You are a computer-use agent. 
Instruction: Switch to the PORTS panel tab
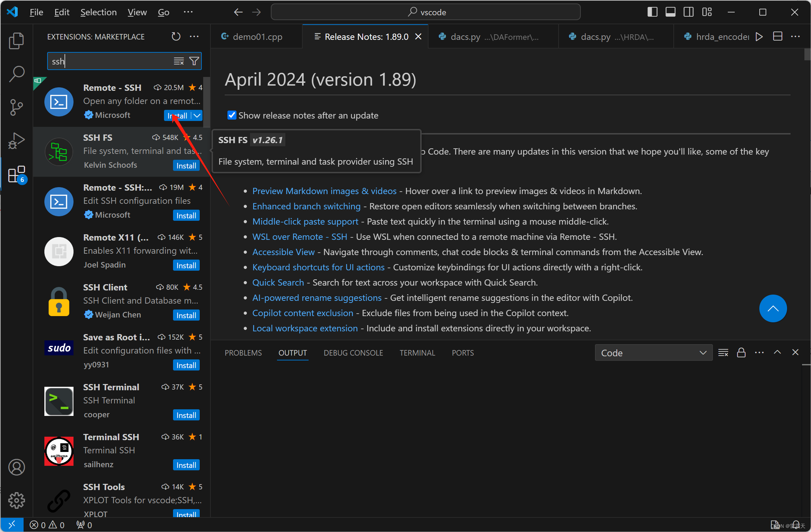(463, 353)
